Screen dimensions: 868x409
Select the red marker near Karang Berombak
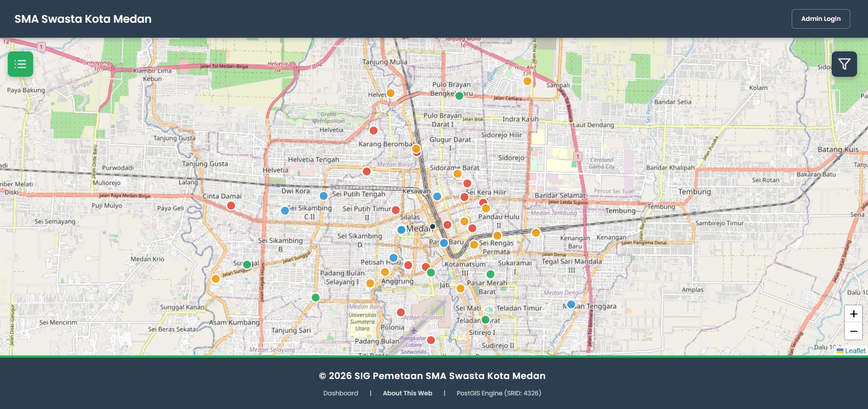click(373, 130)
